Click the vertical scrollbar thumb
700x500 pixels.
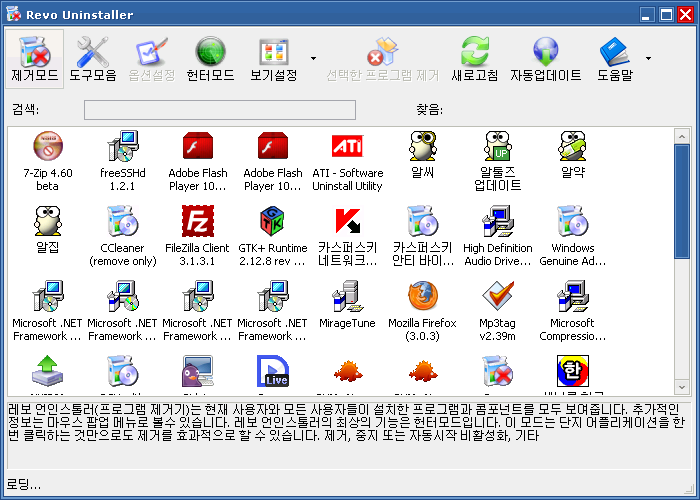(682, 201)
